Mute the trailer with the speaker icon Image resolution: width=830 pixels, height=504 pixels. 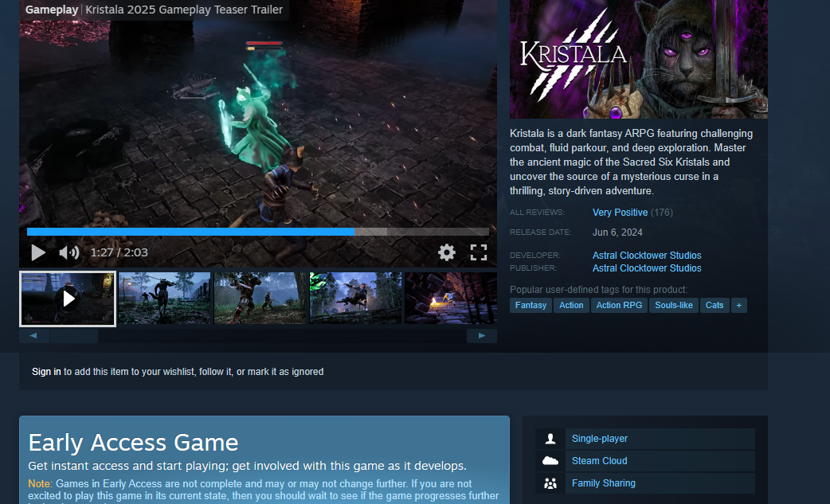tap(69, 252)
